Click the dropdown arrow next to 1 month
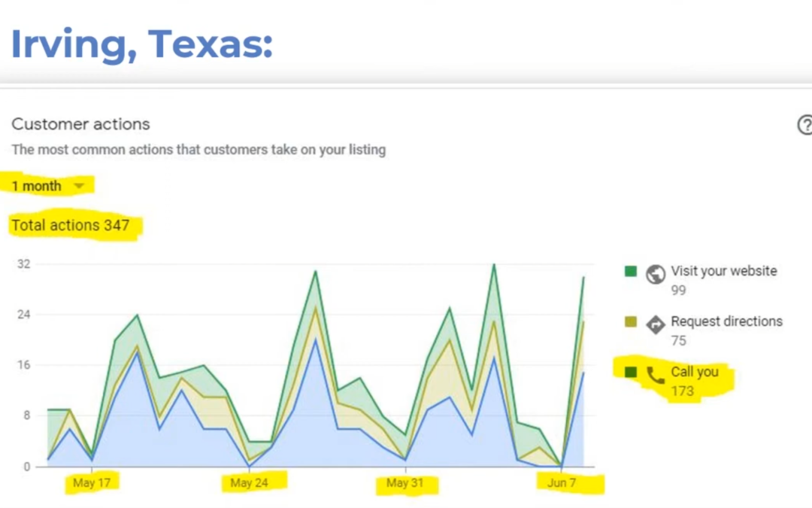Viewport: 812px width, 508px height. (x=79, y=187)
